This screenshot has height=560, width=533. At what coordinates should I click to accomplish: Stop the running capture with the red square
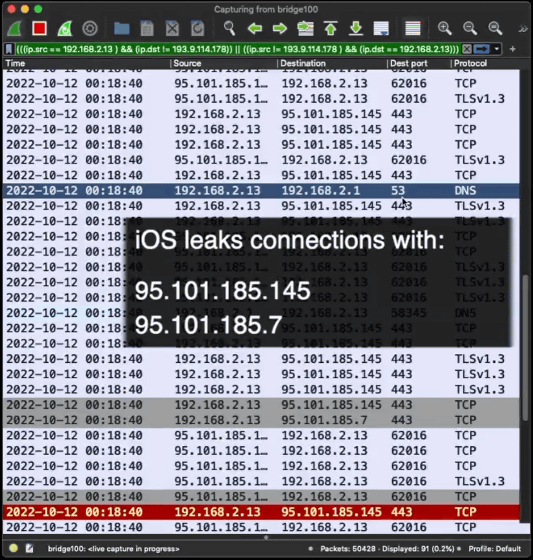tap(39, 28)
